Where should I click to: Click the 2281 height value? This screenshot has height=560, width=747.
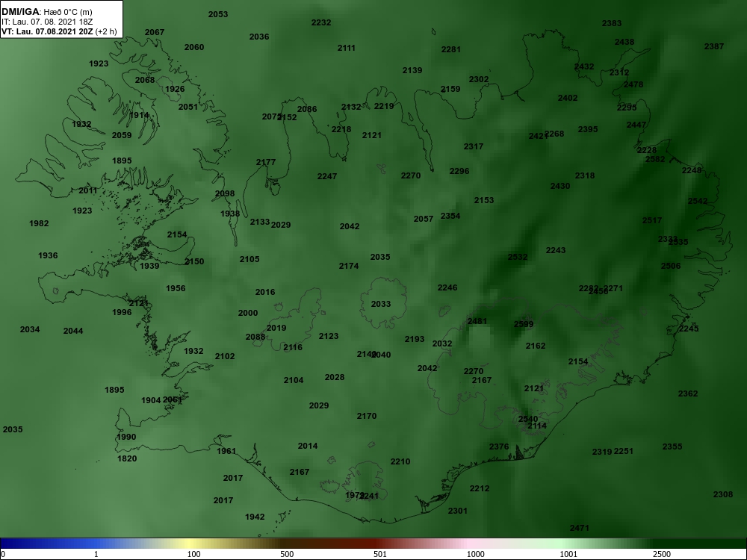(451, 49)
